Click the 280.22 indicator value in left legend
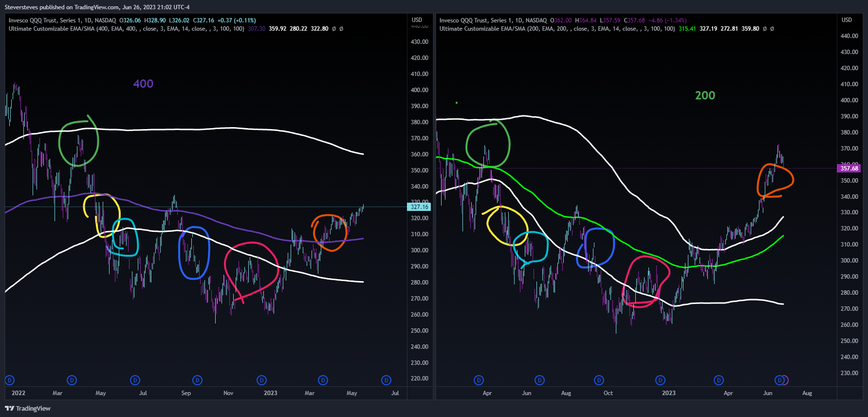 298,29
